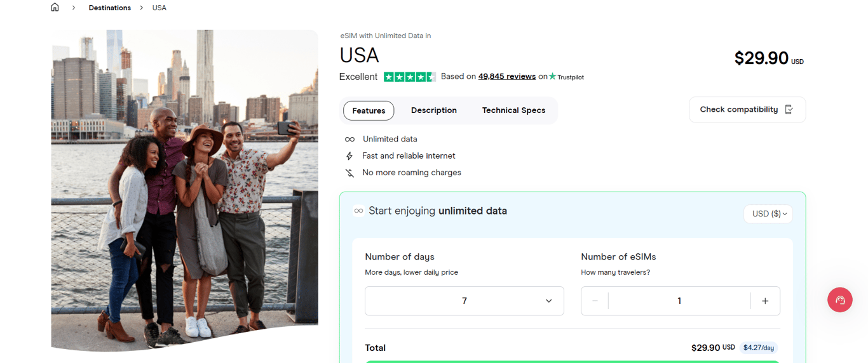Click the Trustpilot logo
The image size is (868, 363).
(x=566, y=77)
